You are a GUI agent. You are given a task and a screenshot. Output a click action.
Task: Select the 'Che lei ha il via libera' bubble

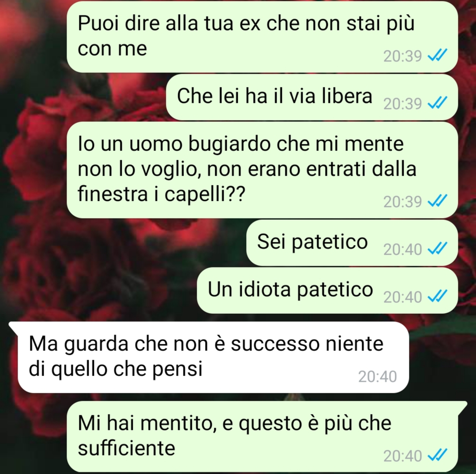(x=312, y=97)
